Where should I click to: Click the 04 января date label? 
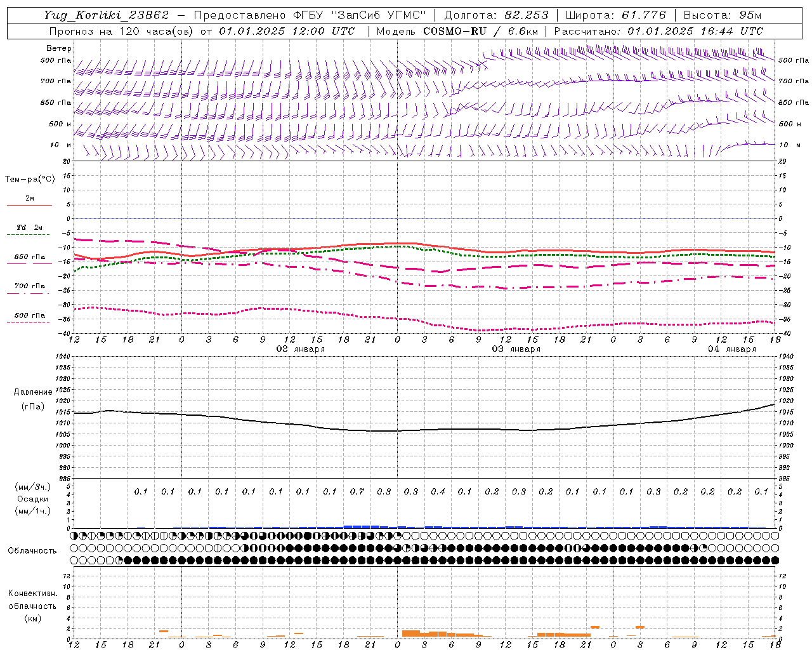(732, 349)
